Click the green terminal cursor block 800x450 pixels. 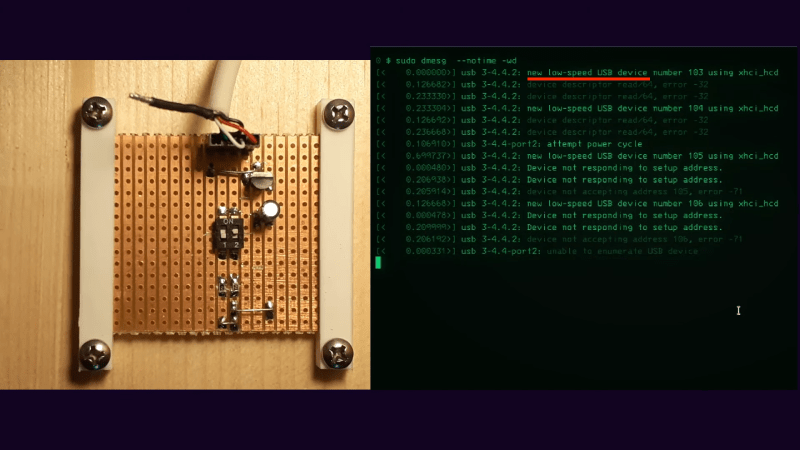[378, 263]
